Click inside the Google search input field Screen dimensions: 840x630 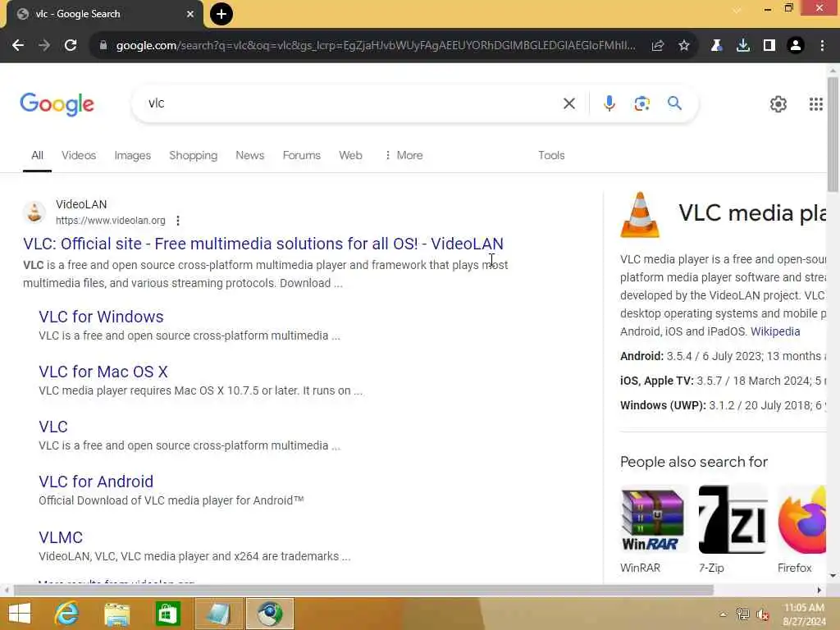pos(348,103)
